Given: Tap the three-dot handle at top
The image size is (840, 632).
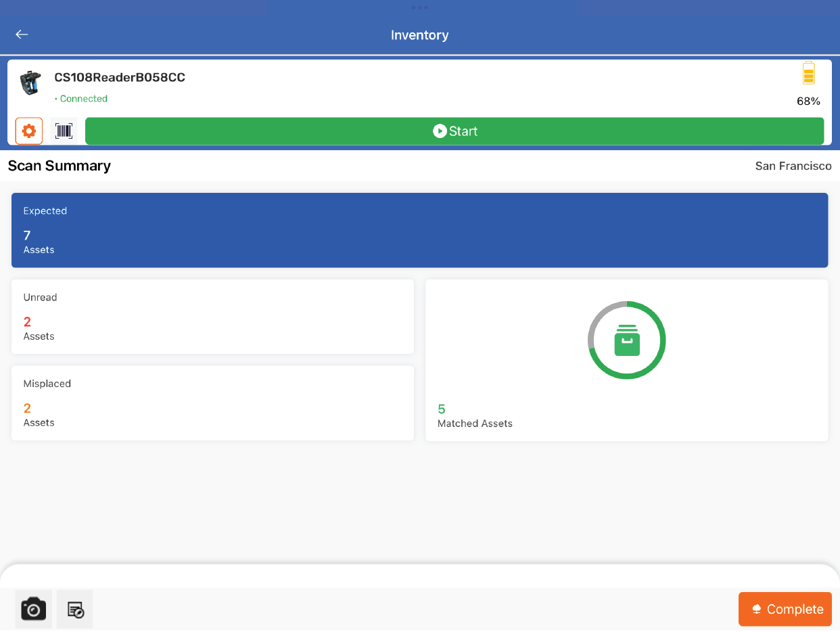Looking at the screenshot, I should pos(419,7).
